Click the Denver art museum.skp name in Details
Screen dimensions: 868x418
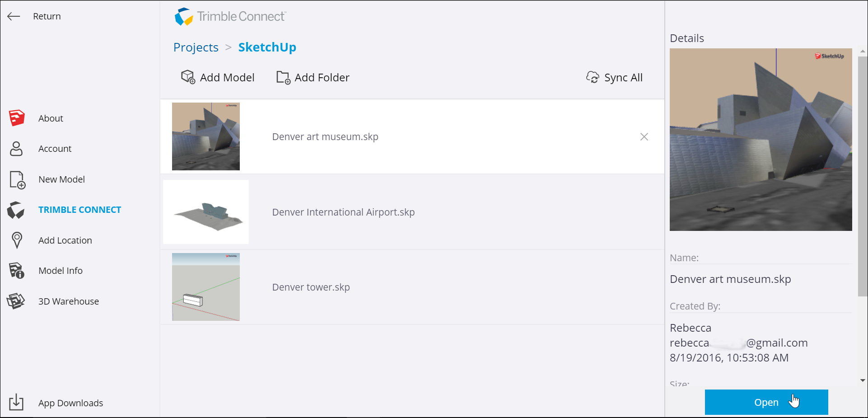tap(730, 279)
